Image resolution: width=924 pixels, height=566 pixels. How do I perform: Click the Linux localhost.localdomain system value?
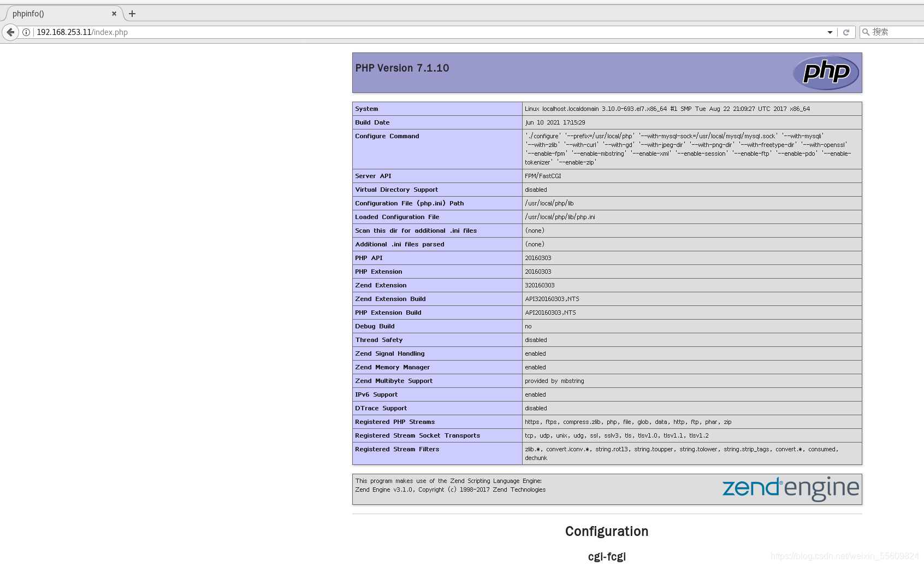(667, 109)
